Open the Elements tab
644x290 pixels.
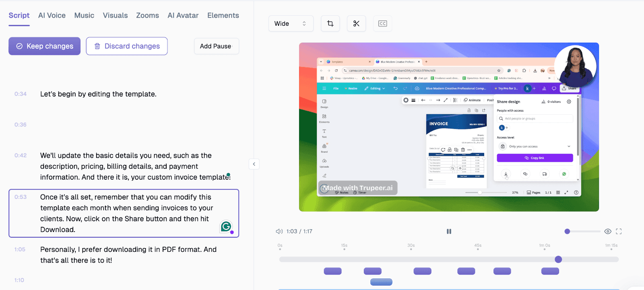pos(223,15)
